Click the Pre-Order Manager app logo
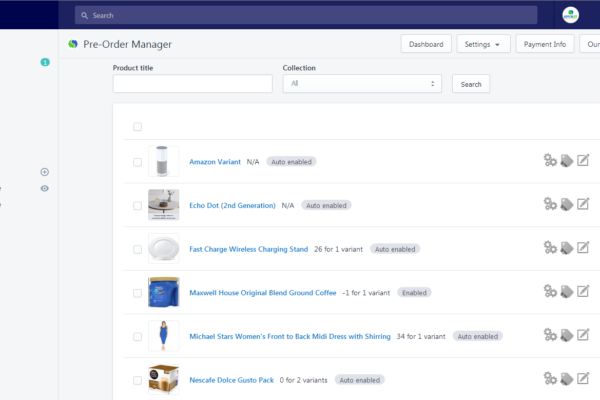The image size is (600, 400). [x=73, y=44]
